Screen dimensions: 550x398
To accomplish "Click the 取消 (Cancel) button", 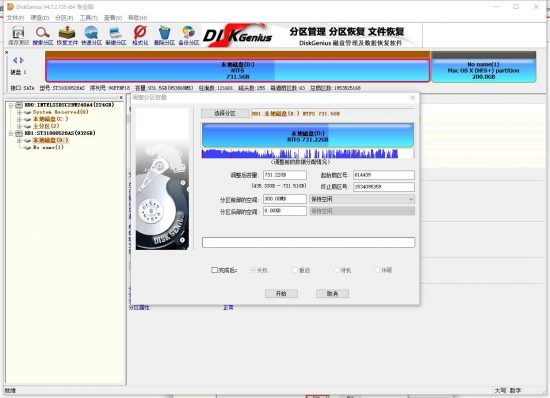I will pyautogui.click(x=332, y=294).
